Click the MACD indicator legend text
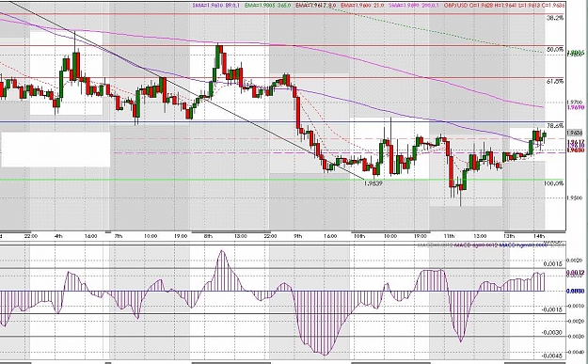 [490, 245]
